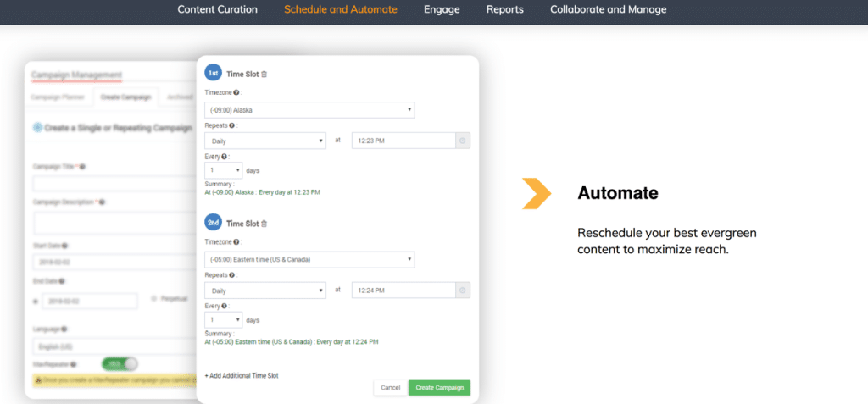Delete the 1st Time Slot via trash icon

(264, 75)
